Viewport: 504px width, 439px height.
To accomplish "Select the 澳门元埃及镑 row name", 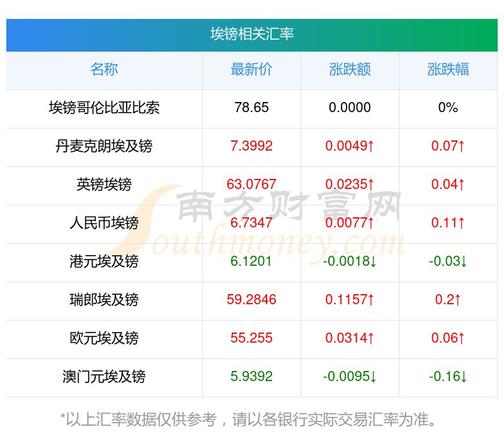I will [104, 377].
